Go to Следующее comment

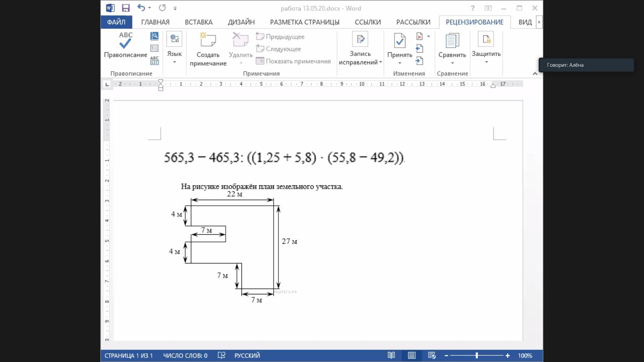click(278, 49)
